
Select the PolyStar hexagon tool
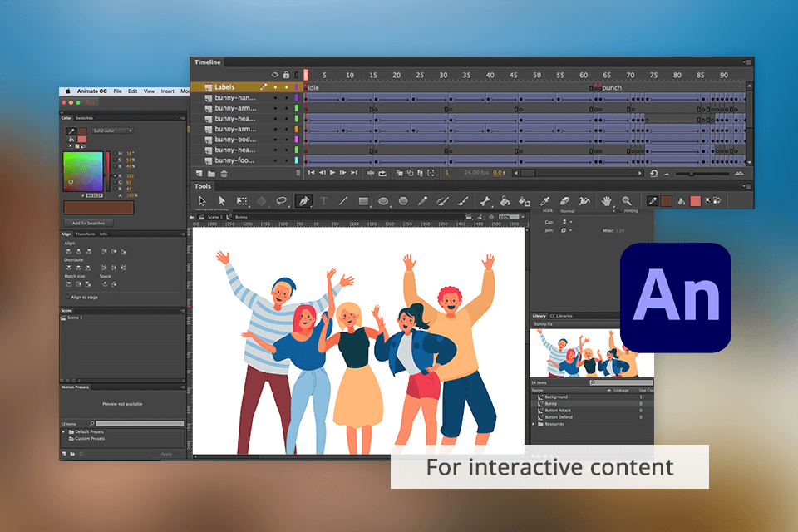click(x=403, y=201)
